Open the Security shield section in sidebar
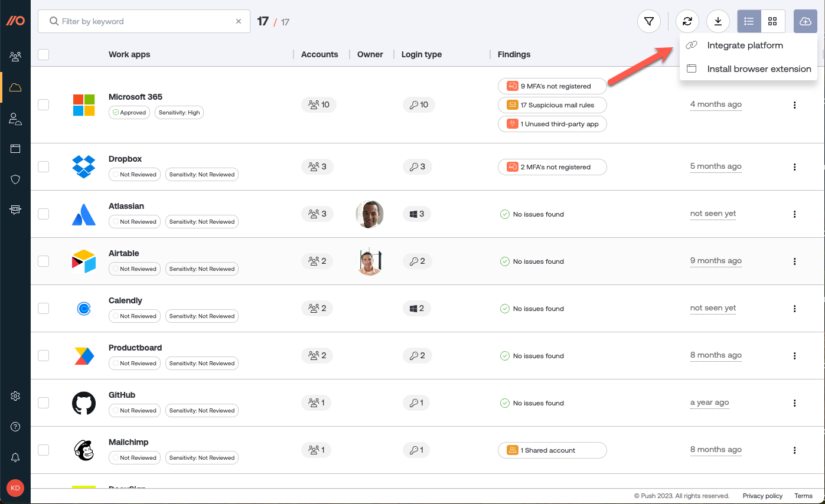This screenshot has height=504, width=825. pyautogui.click(x=15, y=179)
